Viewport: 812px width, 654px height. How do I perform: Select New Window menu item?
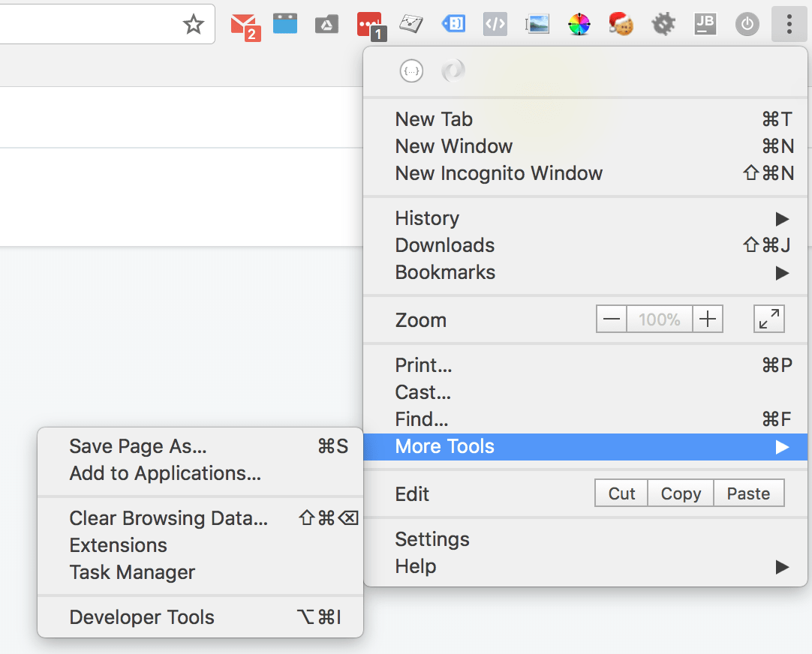tap(585, 146)
